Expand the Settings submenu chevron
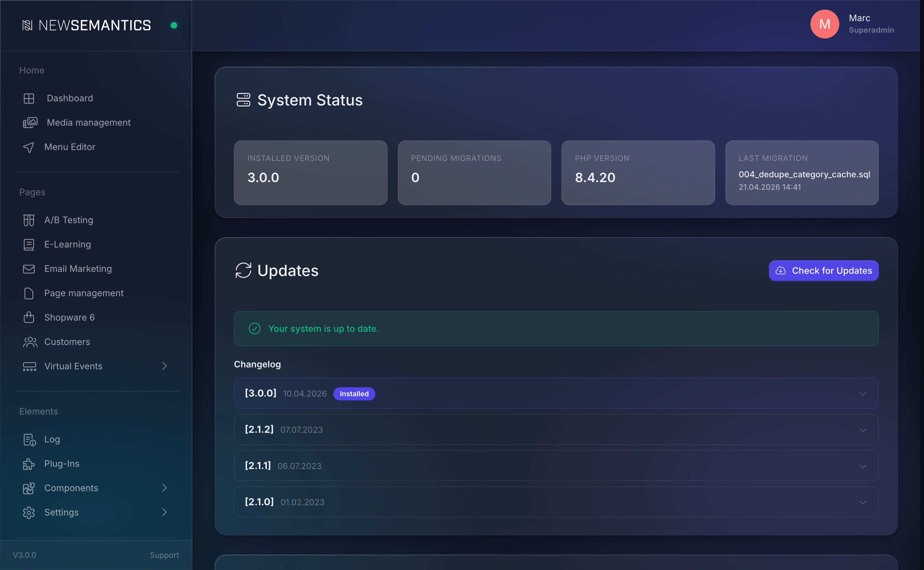This screenshot has height=570, width=924. (x=165, y=512)
